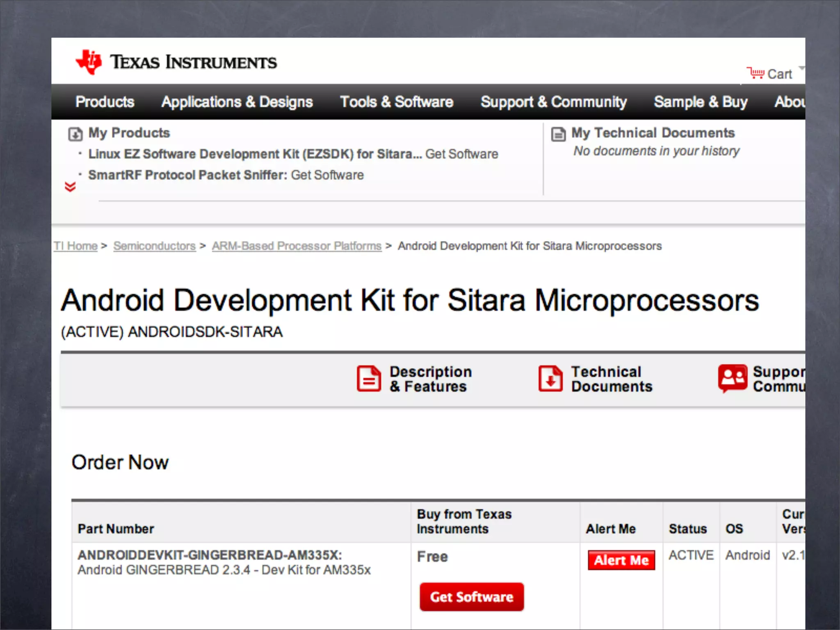The width and height of the screenshot is (840, 630).
Task: Open the Products menu
Action: [x=105, y=102]
